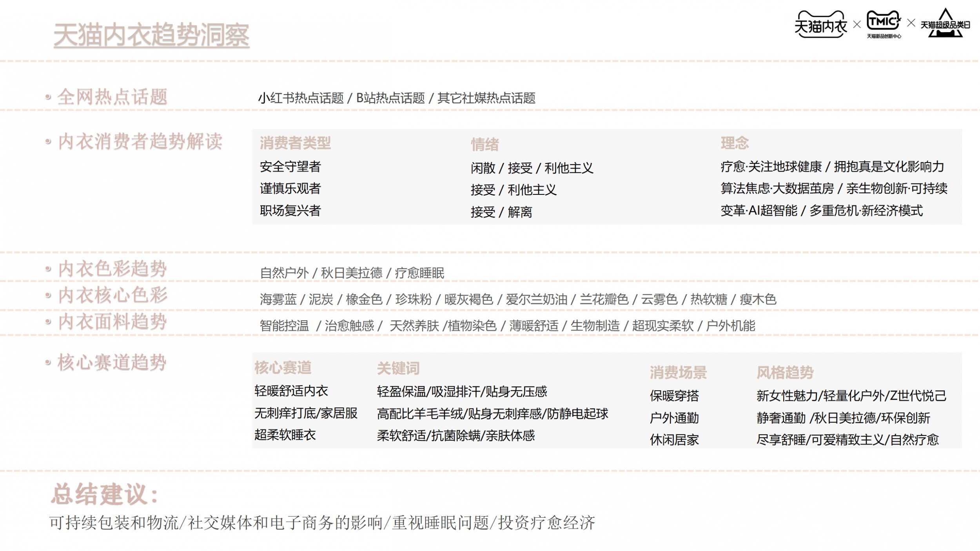
Task: Click the TMIC 天猫新品创新中心 logo
Action: click(884, 24)
